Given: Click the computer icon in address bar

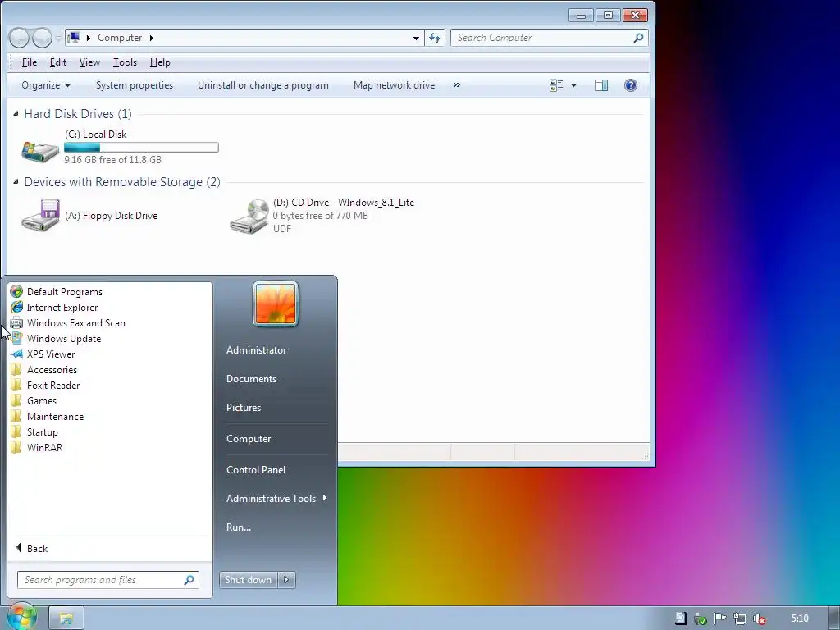Looking at the screenshot, I should pos(75,38).
